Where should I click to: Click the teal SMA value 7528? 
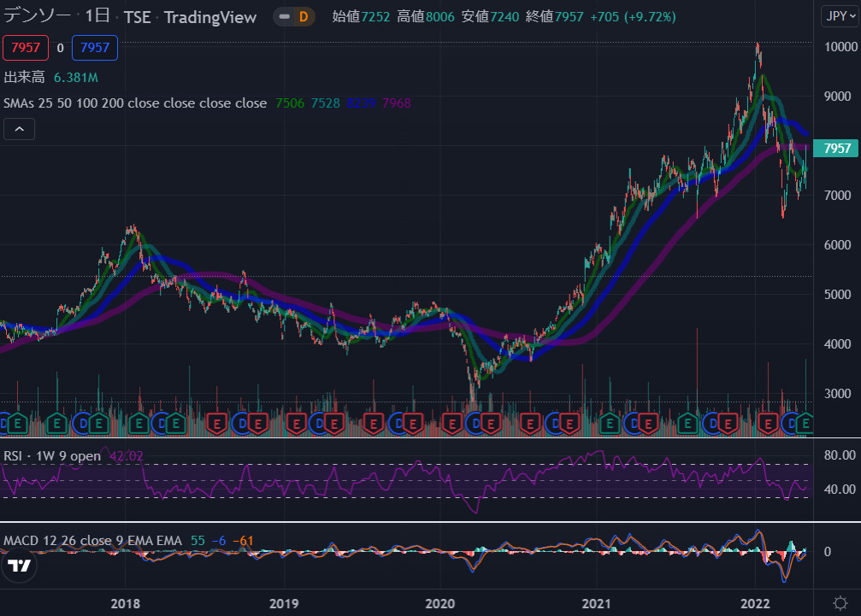click(x=326, y=103)
